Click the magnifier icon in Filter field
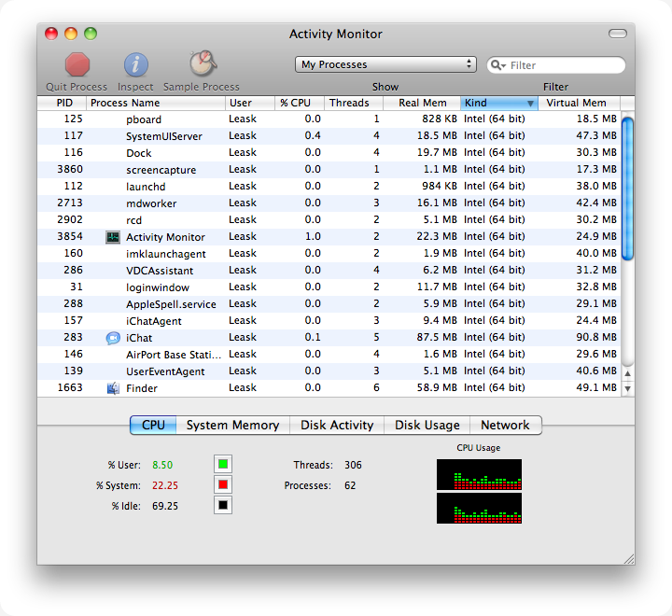This screenshot has width=672, height=616. point(498,65)
